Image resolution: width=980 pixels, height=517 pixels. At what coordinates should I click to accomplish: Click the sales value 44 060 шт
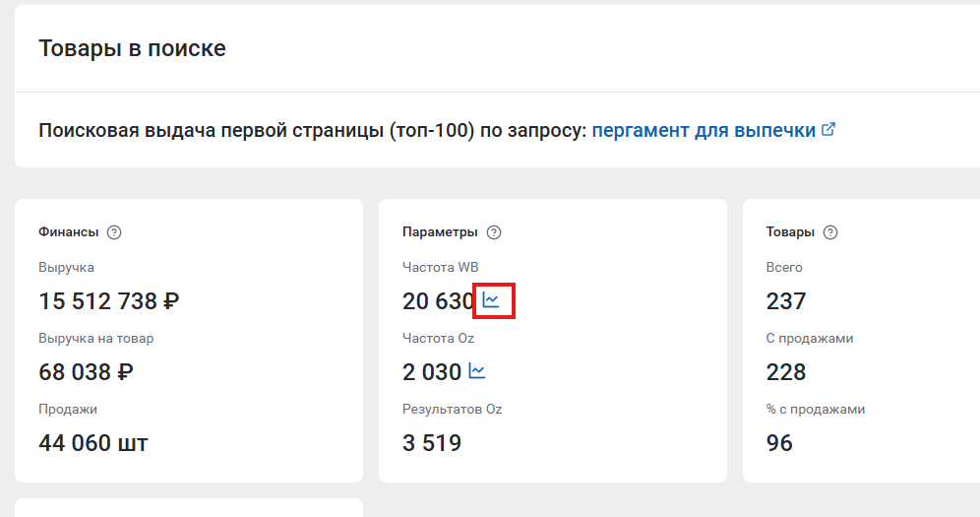[93, 442]
